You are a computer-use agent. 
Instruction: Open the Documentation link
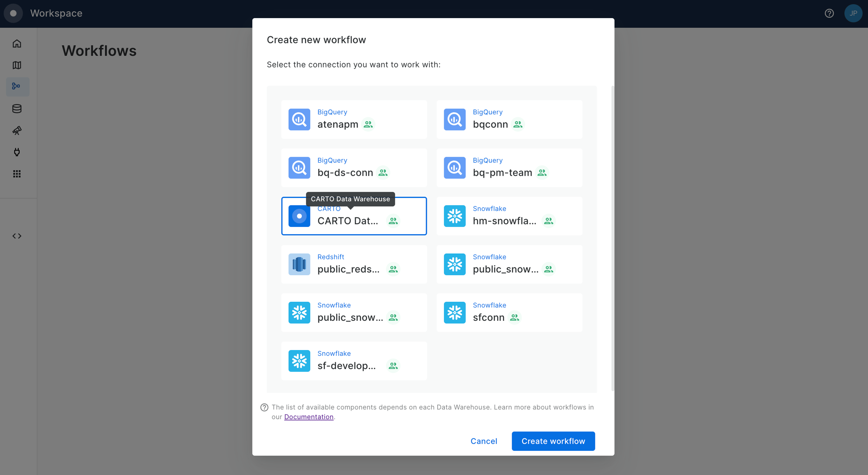[309, 417]
